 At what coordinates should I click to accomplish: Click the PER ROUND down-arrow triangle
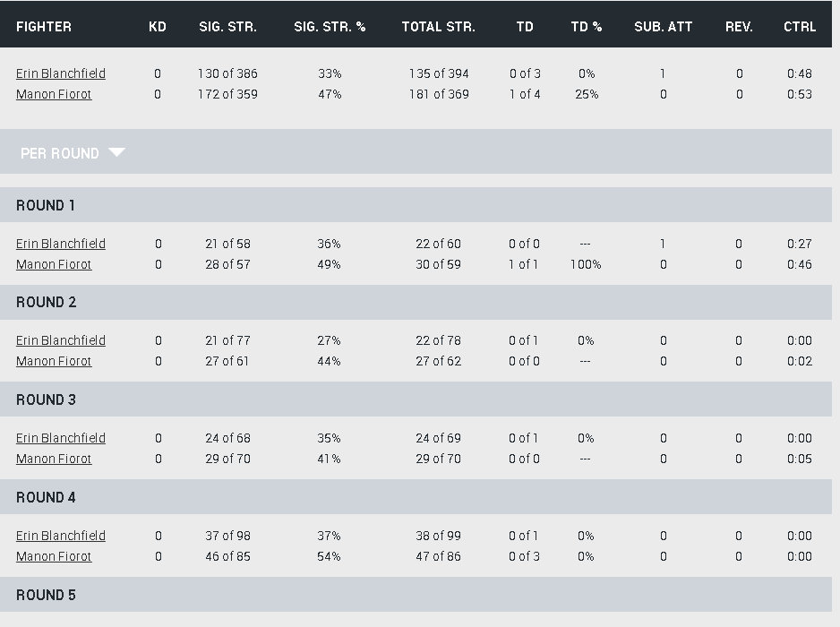[116, 152]
